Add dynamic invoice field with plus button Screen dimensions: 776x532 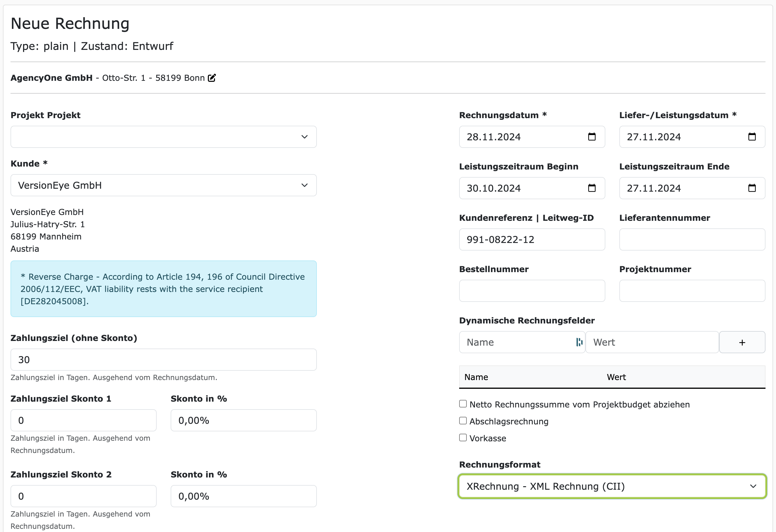pos(742,342)
